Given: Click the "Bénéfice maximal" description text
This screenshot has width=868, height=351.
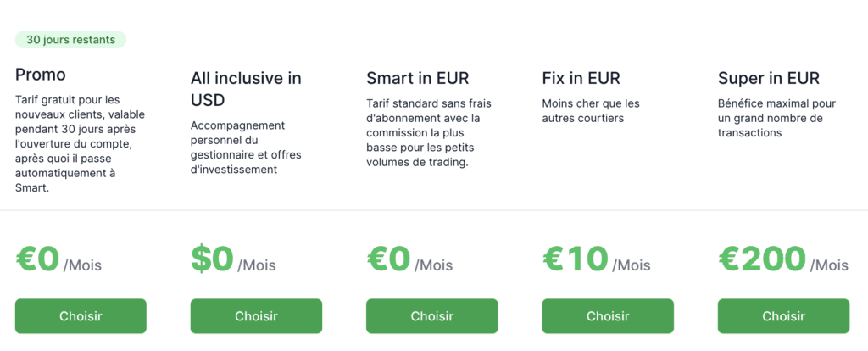Looking at the screenshot, I should click(776, 118).
